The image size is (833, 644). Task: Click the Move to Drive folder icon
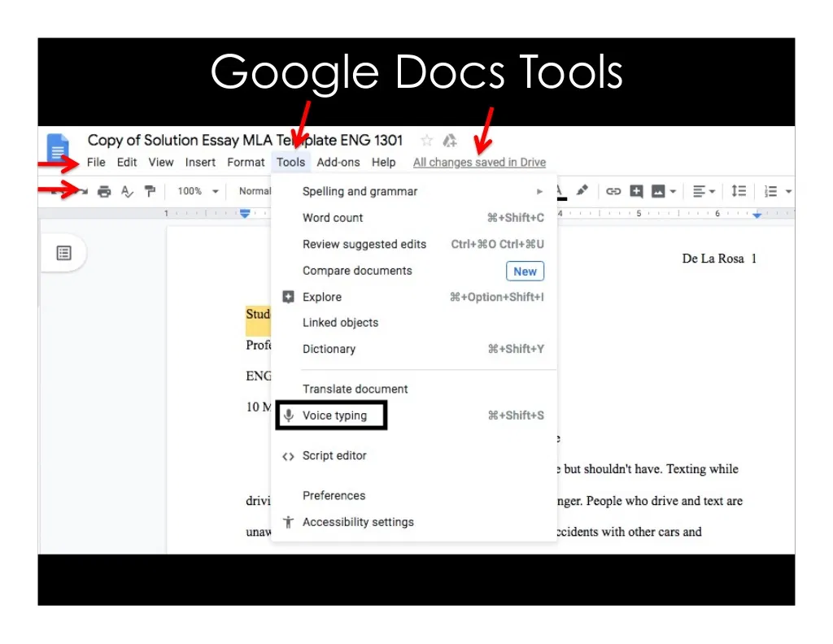tap(449, 141)
